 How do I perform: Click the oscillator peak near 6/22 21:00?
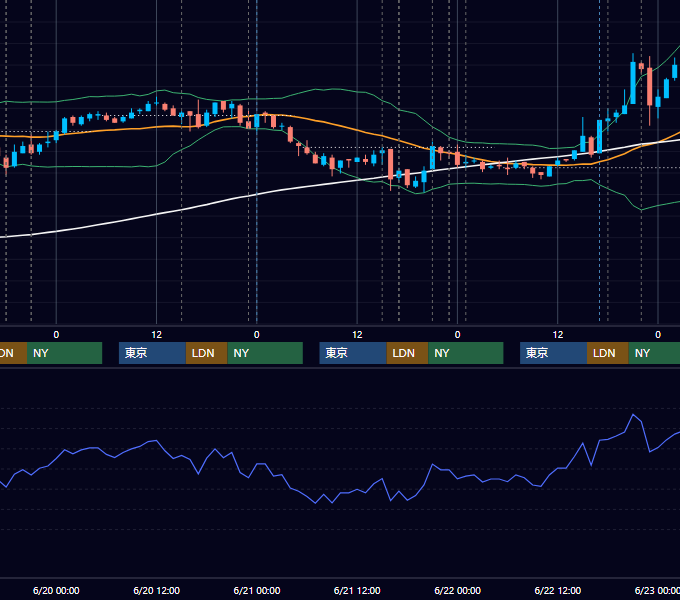pyautogui.click(x=634, y=415)
